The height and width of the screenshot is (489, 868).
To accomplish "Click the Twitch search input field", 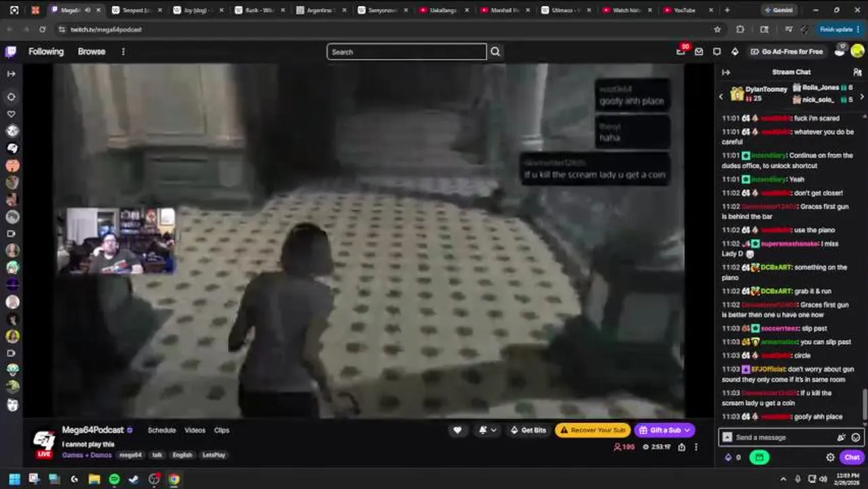I will [x=406, y=52].
